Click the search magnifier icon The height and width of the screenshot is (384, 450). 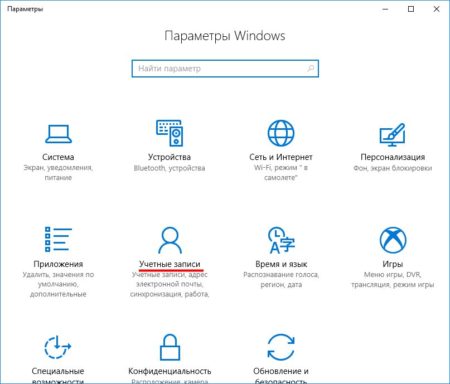(310, 68)
